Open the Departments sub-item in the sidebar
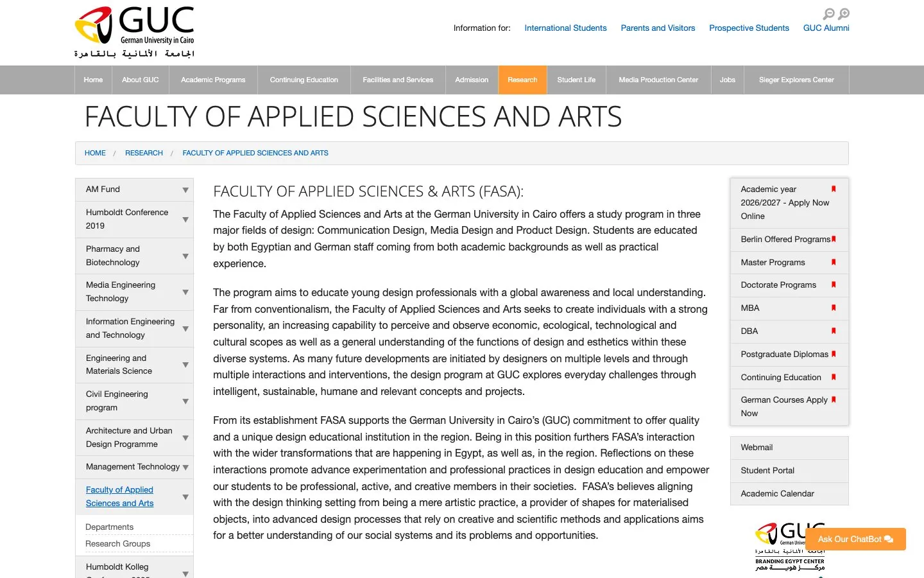 coord(110,527)
